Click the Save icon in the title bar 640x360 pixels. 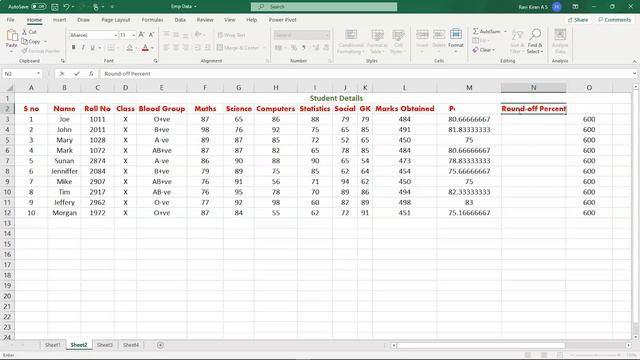pos(54,7)
